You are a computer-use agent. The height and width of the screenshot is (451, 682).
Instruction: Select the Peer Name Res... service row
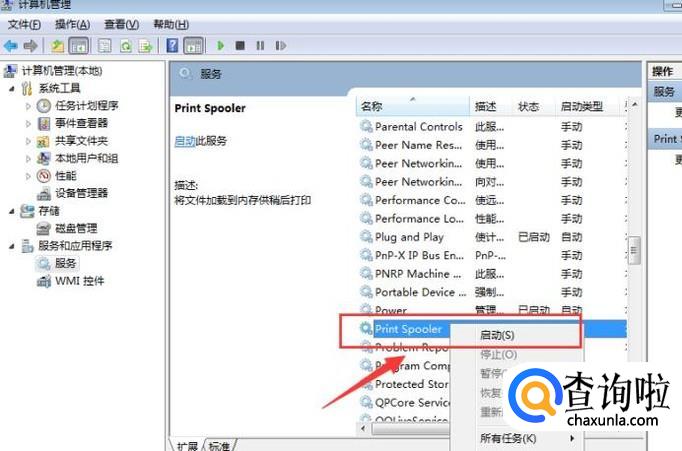pyautogui.click(x=491, y=145)
